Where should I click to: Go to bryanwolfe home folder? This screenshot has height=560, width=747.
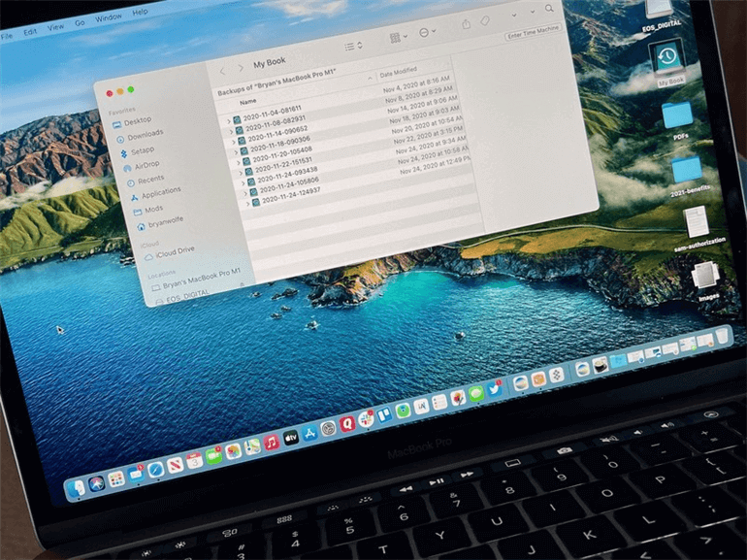tap(160, 223)
